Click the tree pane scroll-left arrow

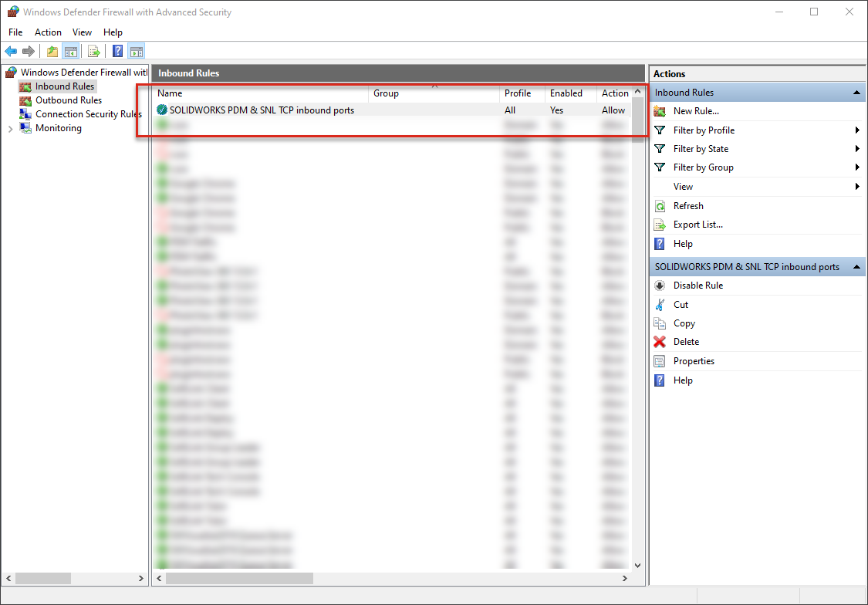(8, 579)
